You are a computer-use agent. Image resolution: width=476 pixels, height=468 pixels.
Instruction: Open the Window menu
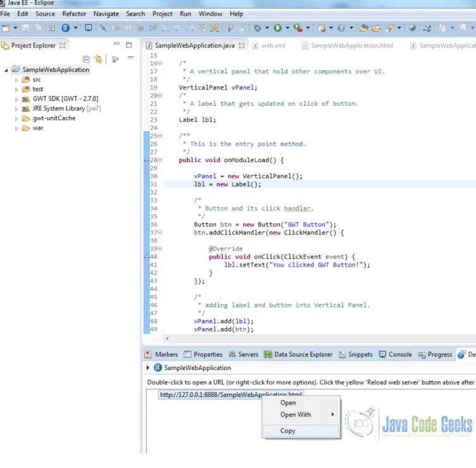point(211,14)
